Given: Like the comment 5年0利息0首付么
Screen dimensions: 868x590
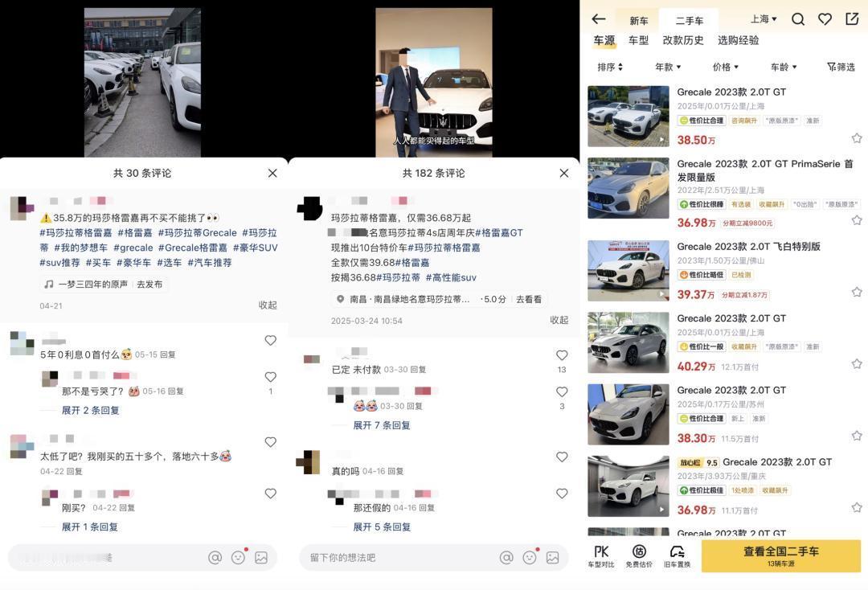Looking at the screenshot, I should pyautogui.click(x=270, y=340).
